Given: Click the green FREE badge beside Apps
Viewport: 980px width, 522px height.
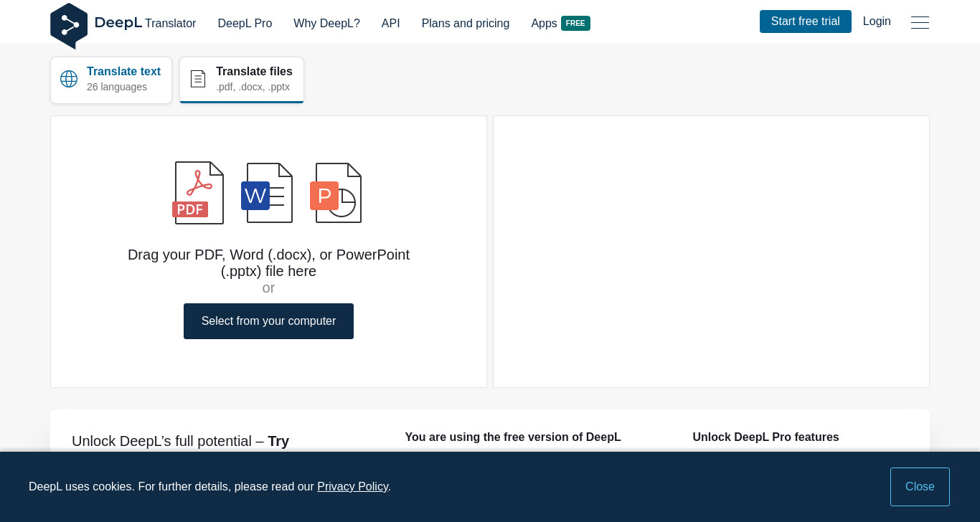Looking at the screenshot, I should (575, 23).
